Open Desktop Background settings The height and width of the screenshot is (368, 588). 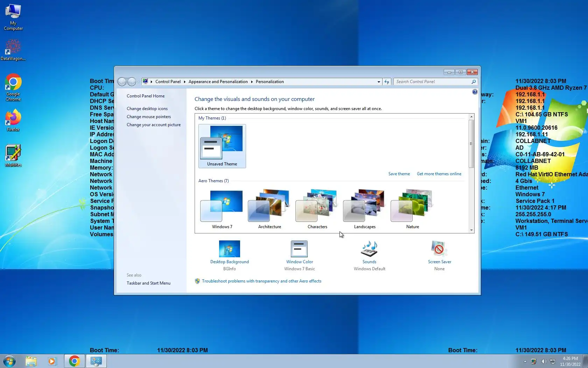(x=230, y=255)
